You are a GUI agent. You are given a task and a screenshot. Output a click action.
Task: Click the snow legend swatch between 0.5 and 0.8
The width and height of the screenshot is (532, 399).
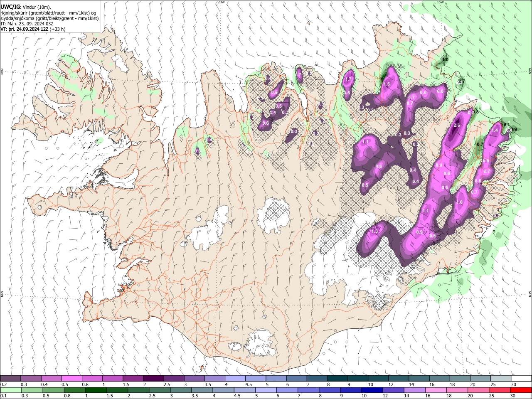click(72, 378)
